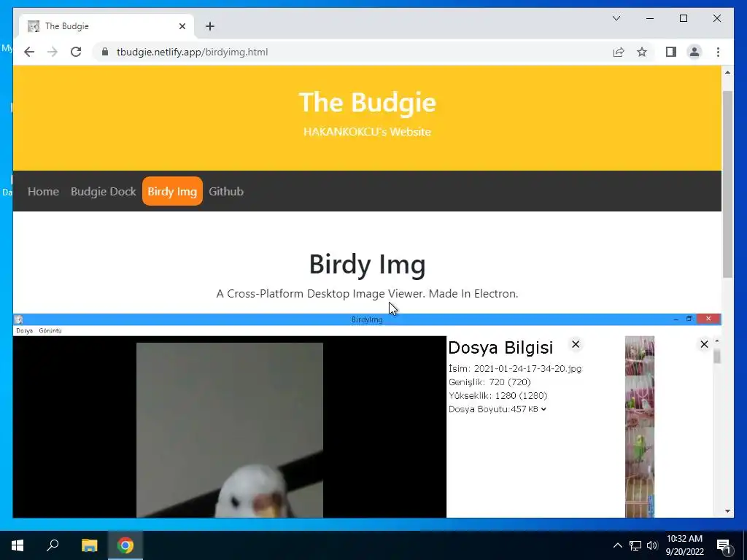Go back to the previous page
The height and width of the screenshot is (560, 747).
click(29, 52)
